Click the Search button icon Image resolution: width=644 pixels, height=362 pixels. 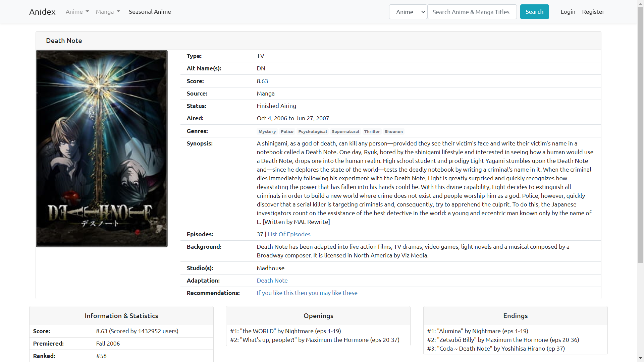(534, 11)
